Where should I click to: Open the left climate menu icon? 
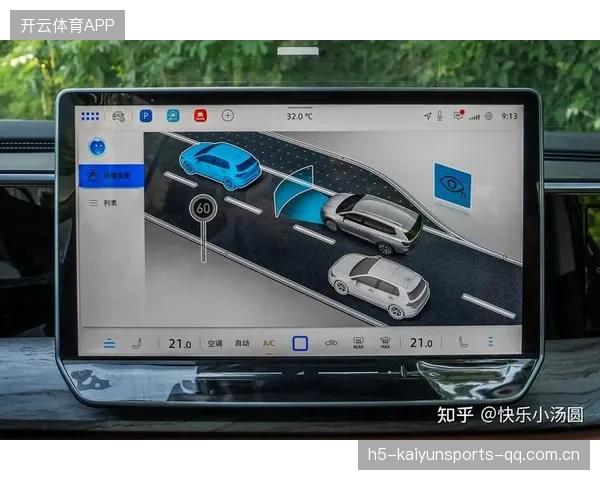click(x=109, y=343)
